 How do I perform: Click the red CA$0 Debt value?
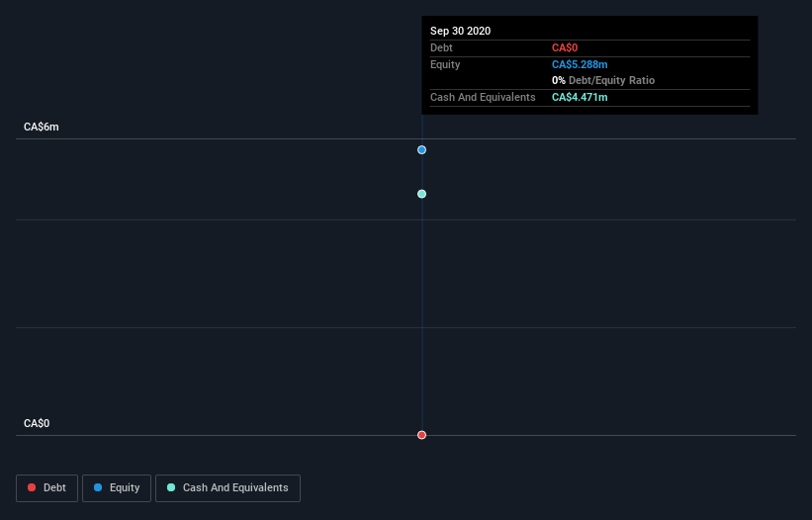pyautogui.click(x=565, y=47)
